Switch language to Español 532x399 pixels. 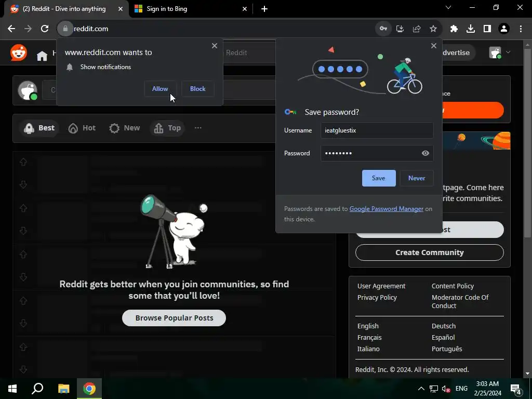443,338
